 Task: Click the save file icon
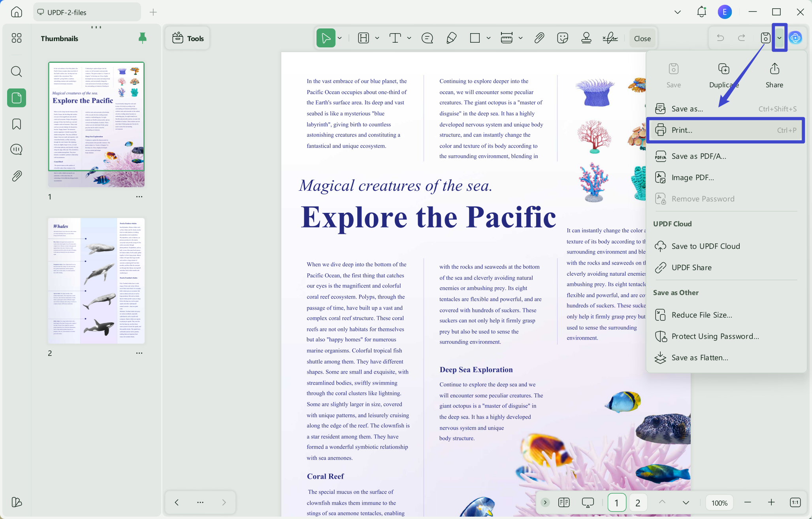coord(765,38)
